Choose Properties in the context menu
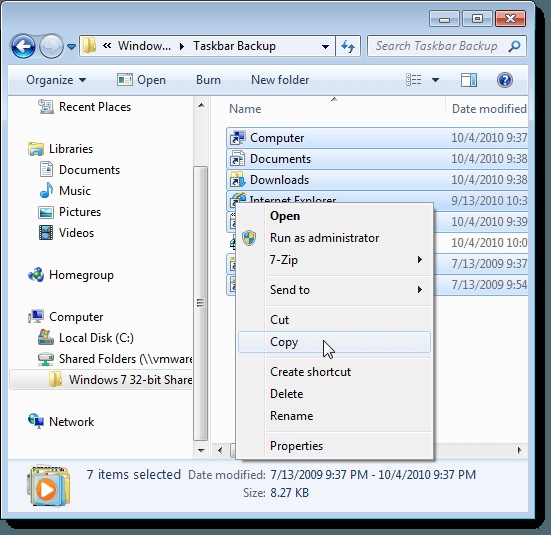The image size is (551, 535). click(334, 446)
